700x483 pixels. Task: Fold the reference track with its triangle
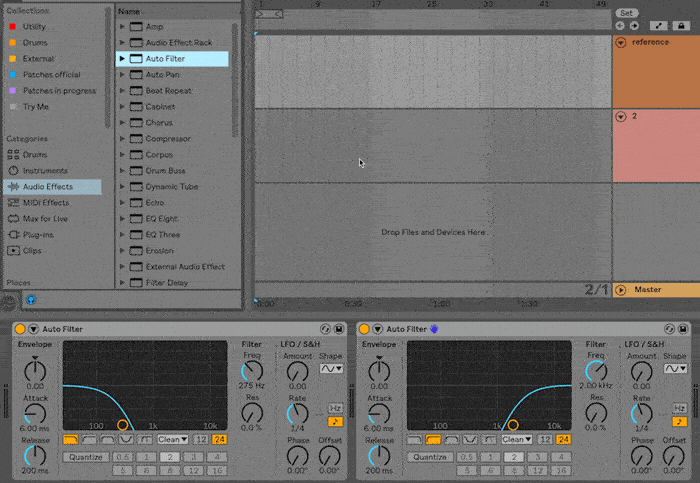[x=621, y=42]
